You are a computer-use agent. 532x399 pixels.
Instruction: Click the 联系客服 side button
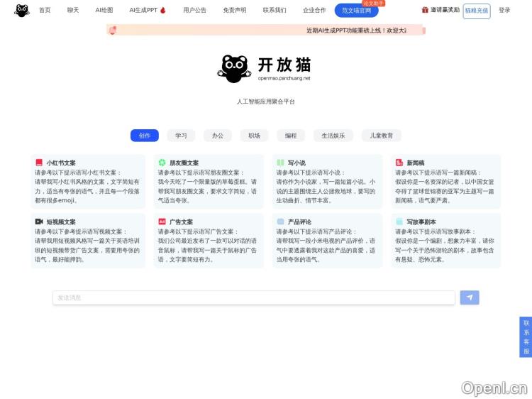(526, 337)
